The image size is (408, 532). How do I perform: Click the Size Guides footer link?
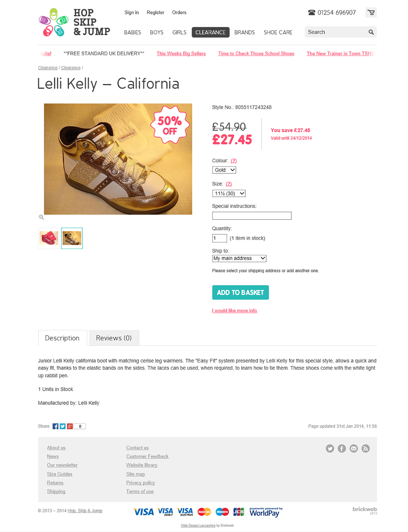coord(60,474)
